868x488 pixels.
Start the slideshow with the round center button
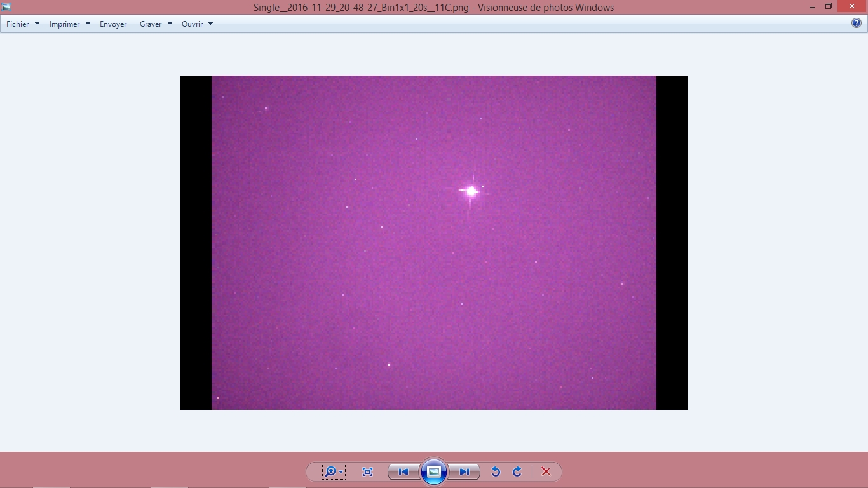(434, 471)
